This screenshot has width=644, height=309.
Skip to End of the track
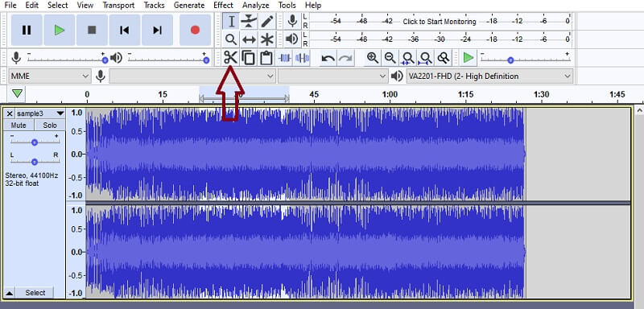coord(157,30)
